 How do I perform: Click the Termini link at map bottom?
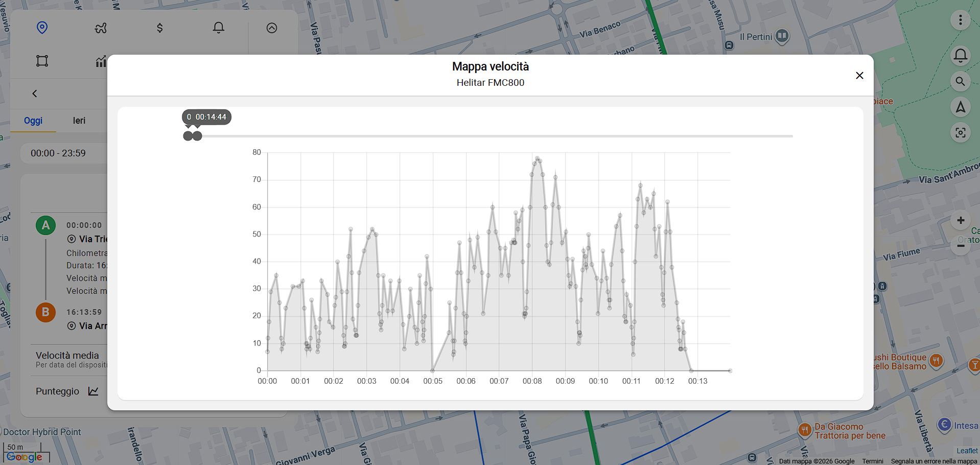click(x=872, y=461)
